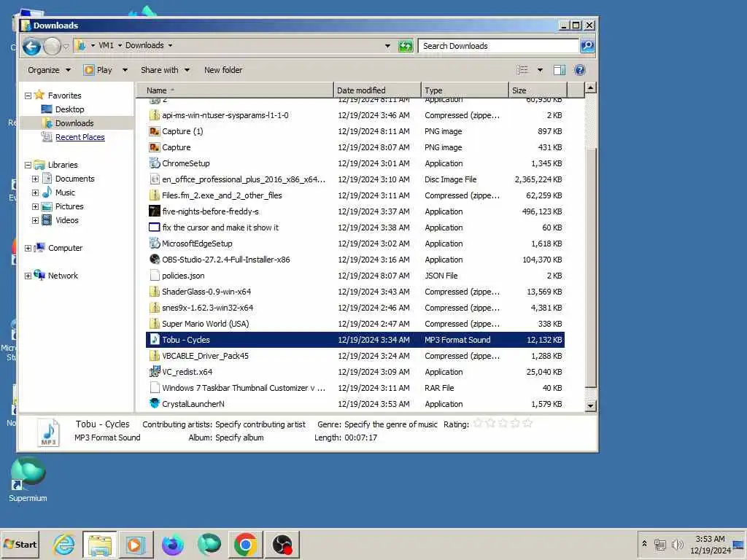Open Windows Media Player from taskbar

pyautogui.click(x=136, y=544)
